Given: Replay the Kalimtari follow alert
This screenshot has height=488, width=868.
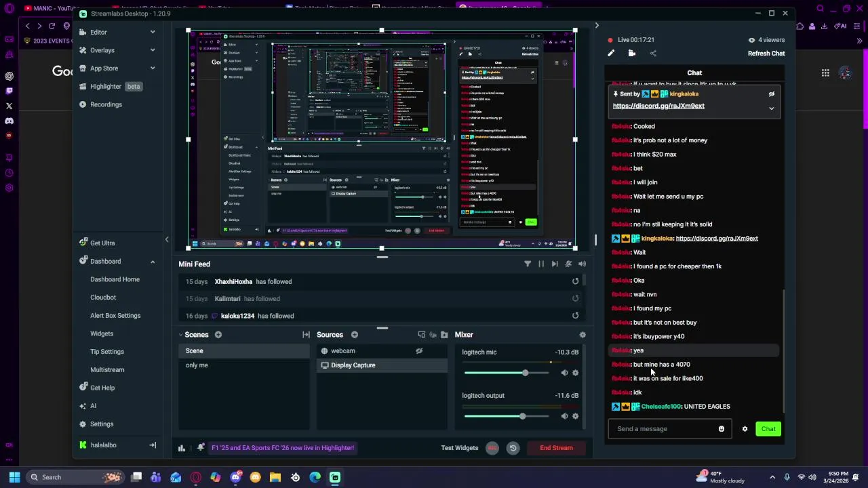Looking at the screenshot, I should click(575, 298).
